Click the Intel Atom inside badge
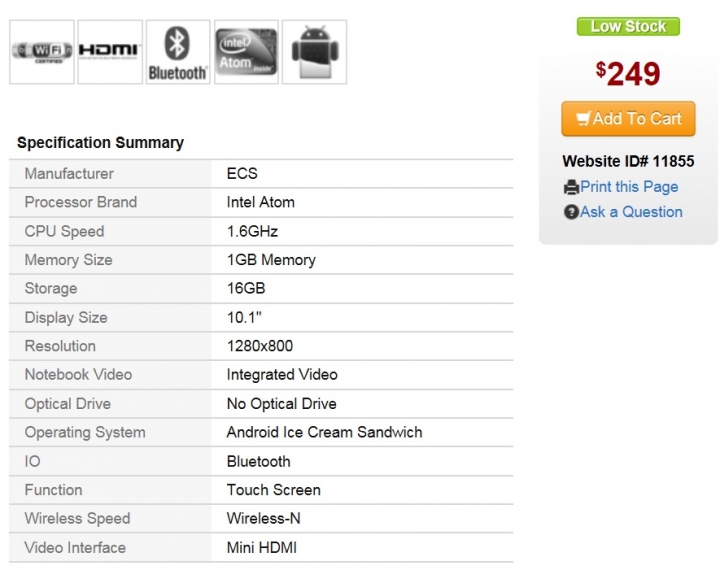The height and width of the screenshot is (570, 720). coord(247,52)
